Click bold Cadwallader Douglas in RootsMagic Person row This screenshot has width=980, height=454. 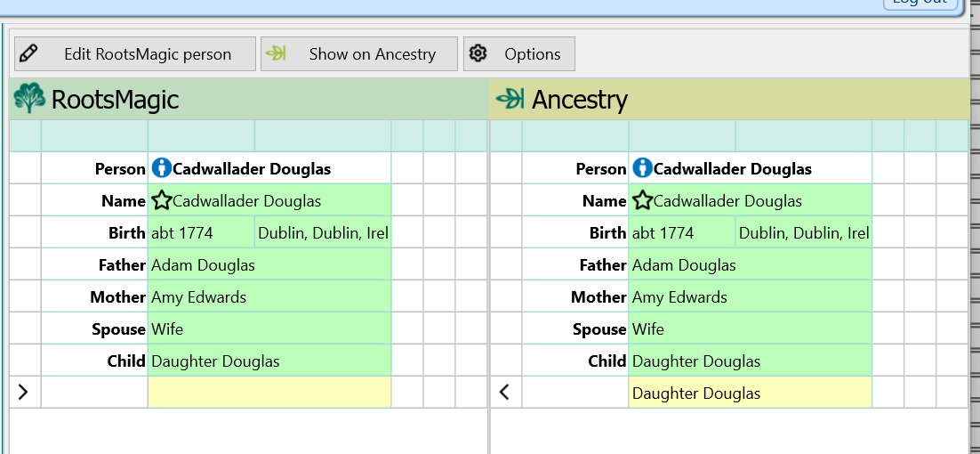click(x=252, y=168)
